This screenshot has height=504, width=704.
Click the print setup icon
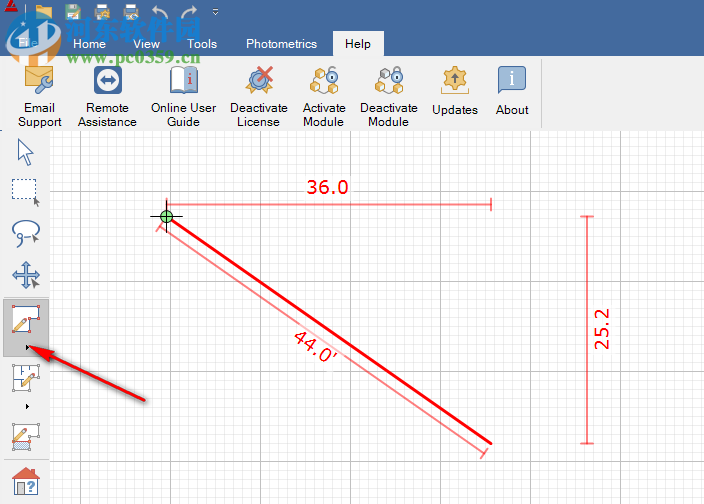click(102, 11)
